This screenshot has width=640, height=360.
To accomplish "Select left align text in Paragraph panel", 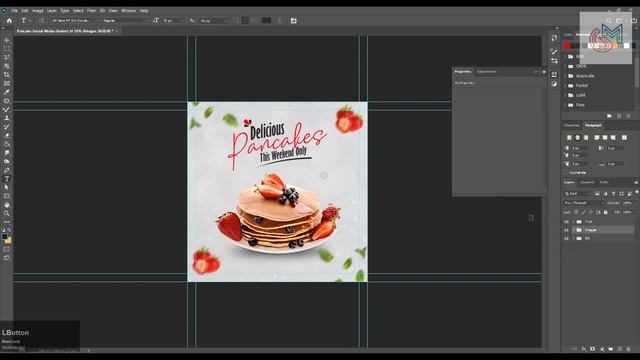I will tap(569, 138).
